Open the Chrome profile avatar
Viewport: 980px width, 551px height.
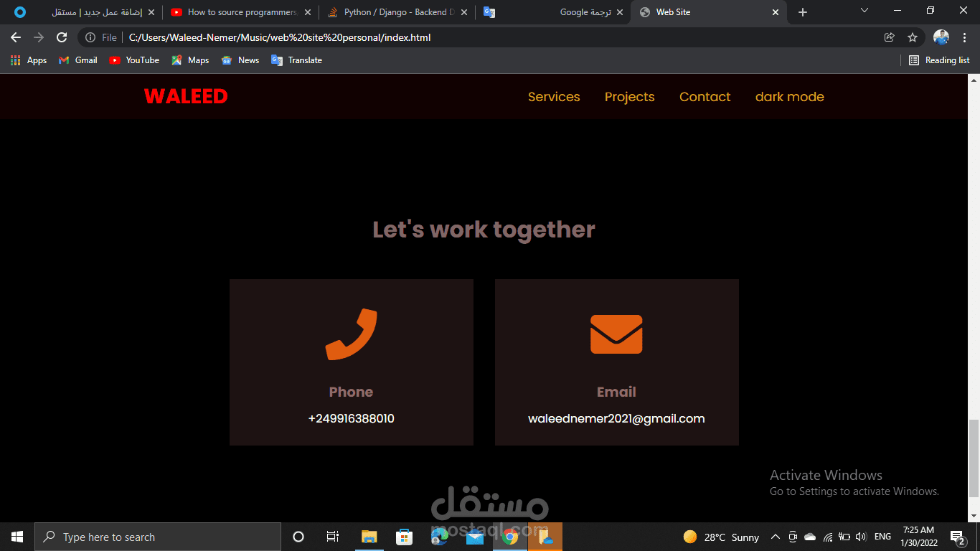tap(941, 37)
